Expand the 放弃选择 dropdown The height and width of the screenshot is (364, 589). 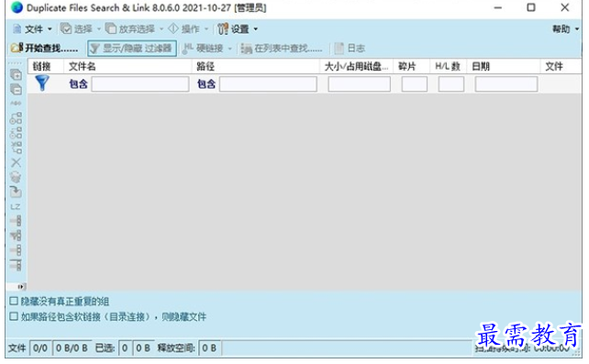(x=161, y=29)
